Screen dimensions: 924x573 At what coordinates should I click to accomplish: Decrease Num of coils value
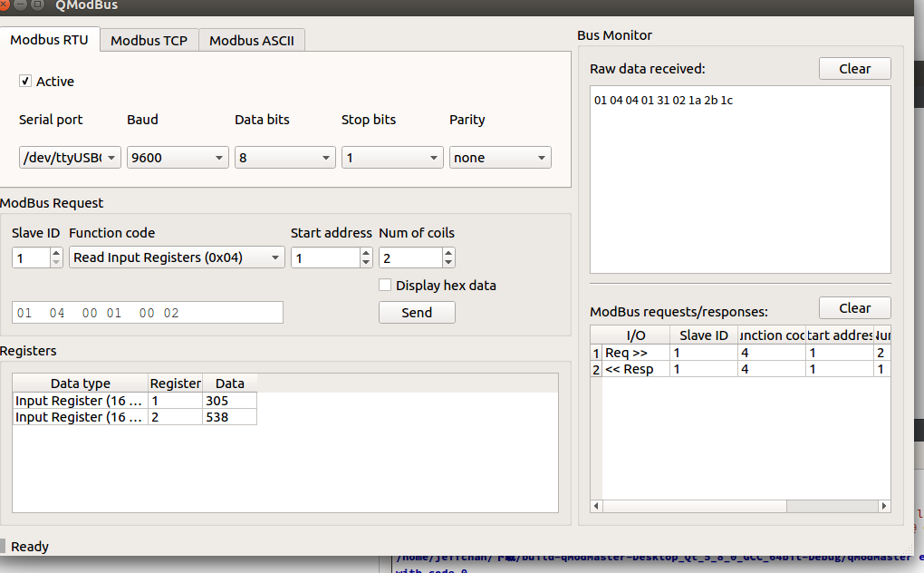point(449,262)
